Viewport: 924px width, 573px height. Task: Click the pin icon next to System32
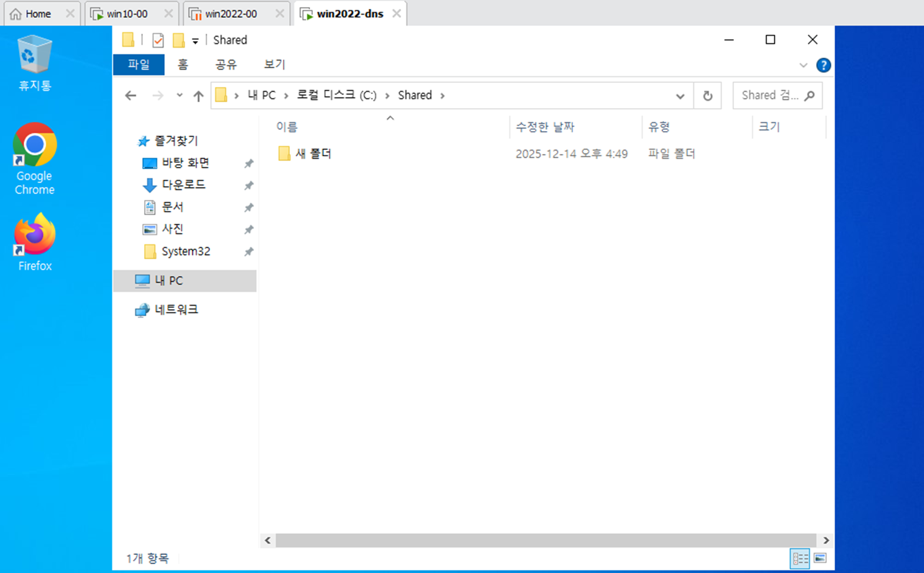[x=249, y=252]
